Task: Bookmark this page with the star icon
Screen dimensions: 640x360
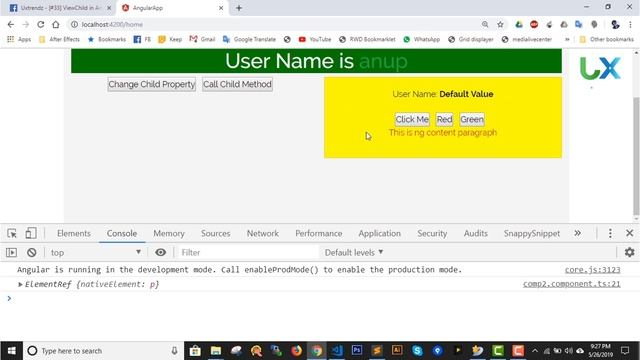Action: tap(500, 24)
